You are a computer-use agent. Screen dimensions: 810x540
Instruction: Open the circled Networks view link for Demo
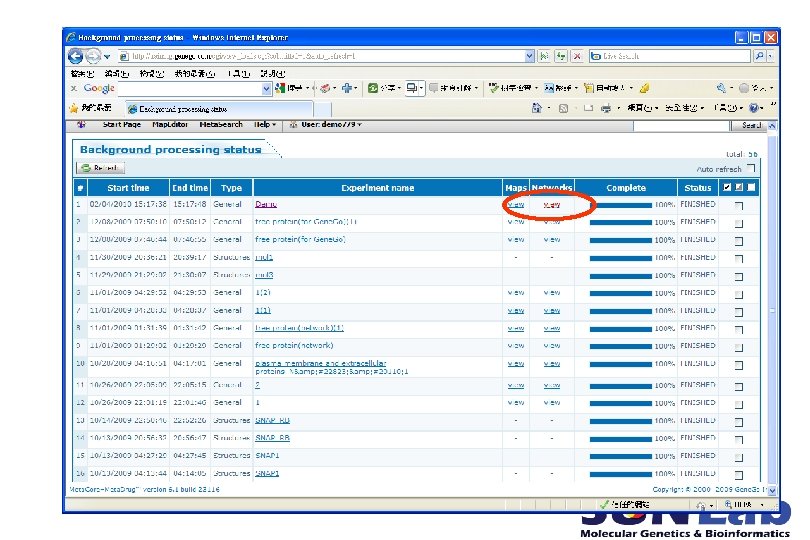551,204
